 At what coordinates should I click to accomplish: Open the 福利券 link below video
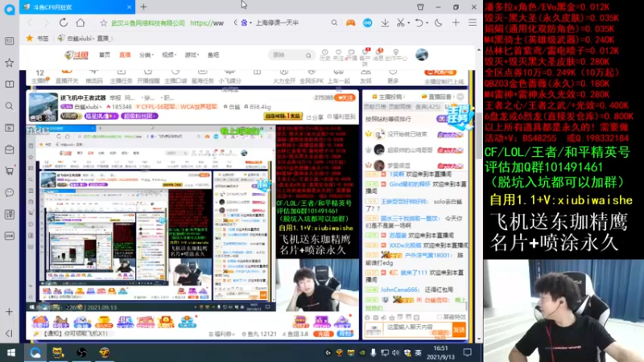coord(222,334)
